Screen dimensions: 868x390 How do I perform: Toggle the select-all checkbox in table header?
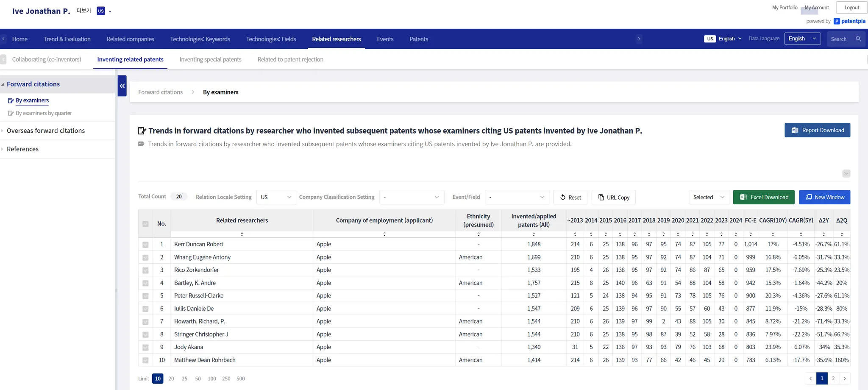pos(145,224)
